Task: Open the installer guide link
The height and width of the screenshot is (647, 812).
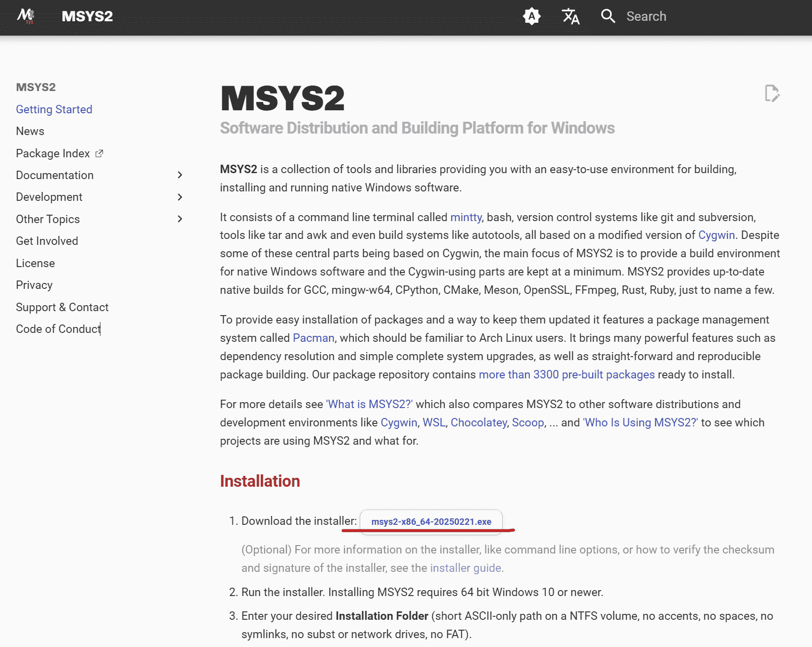Action: coord(465,568)
